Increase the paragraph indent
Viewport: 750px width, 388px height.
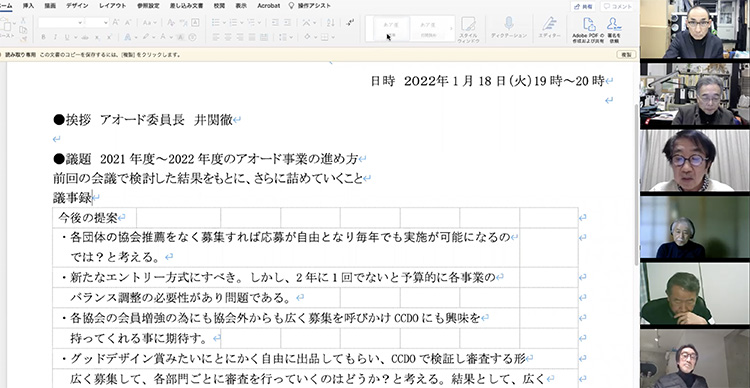pyautogui.click(x=287, y=22)
